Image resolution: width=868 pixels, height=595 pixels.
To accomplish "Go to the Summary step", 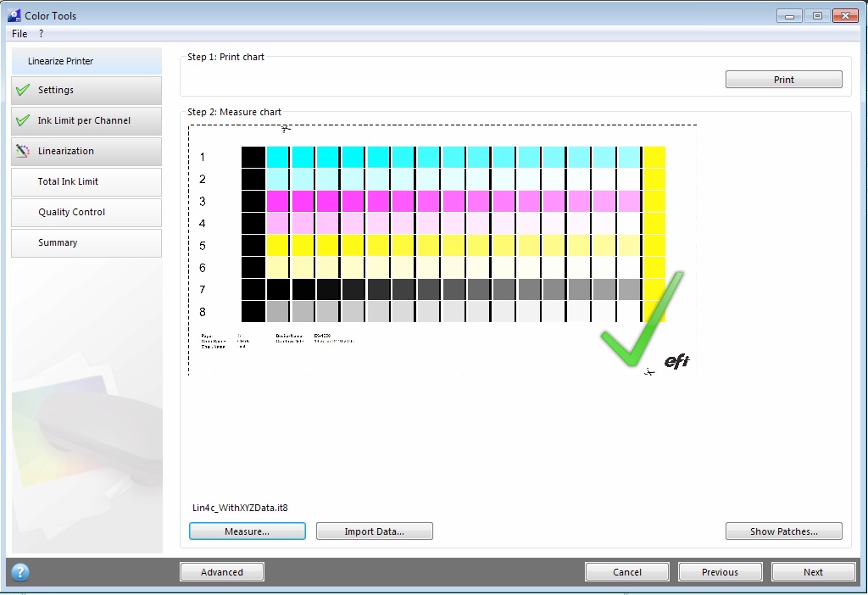I will coord(86,242).
